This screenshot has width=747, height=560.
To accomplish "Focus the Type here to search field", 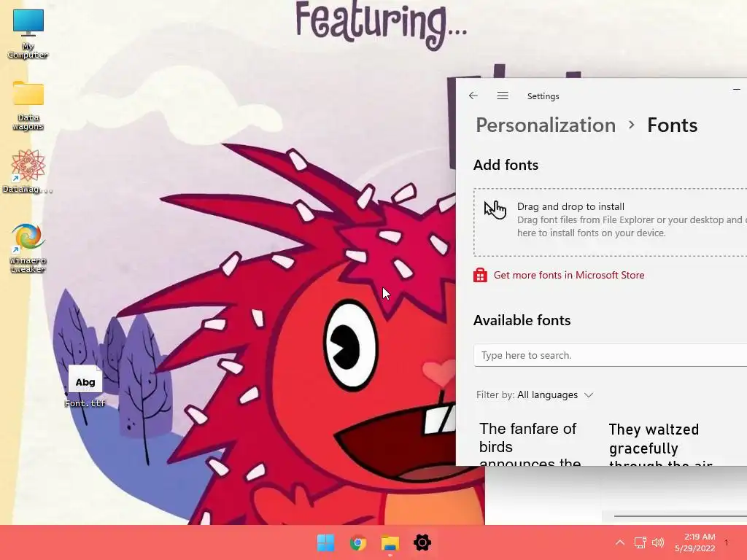I will pyautogui.click(x=611, y=356).
